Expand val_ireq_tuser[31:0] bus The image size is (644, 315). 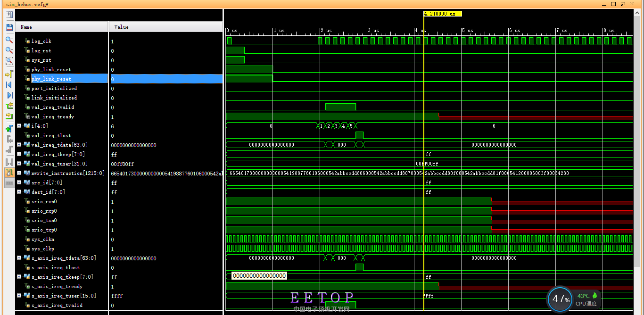(19, 164)
